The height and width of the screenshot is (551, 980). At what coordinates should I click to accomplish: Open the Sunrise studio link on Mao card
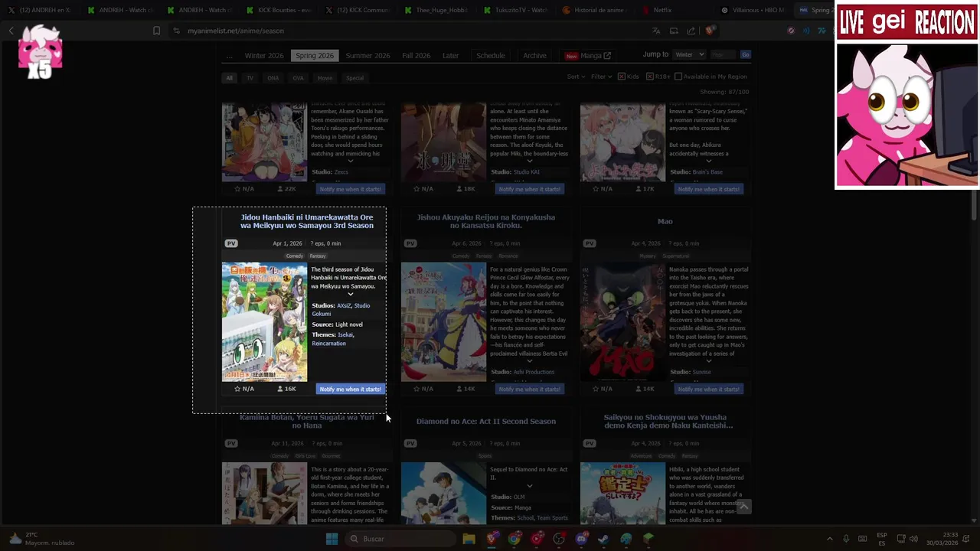point(701,372)
